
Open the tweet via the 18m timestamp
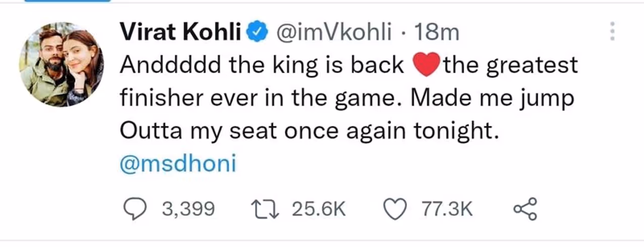point(436,33)
